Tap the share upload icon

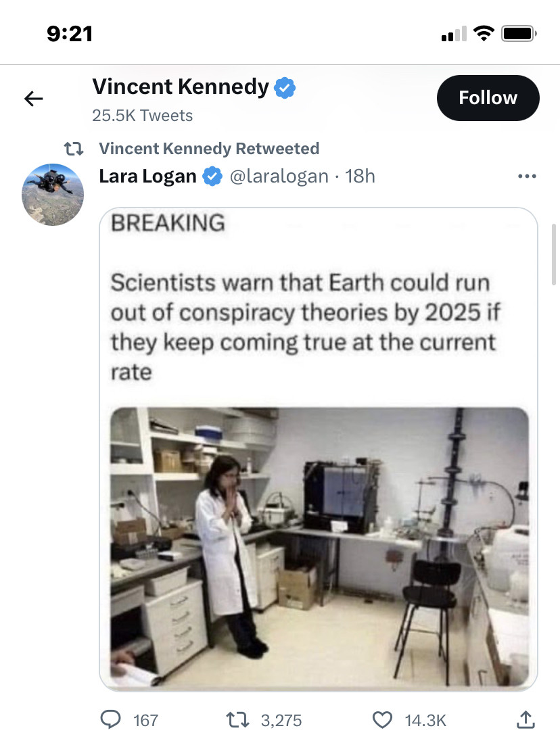[526, 719]
